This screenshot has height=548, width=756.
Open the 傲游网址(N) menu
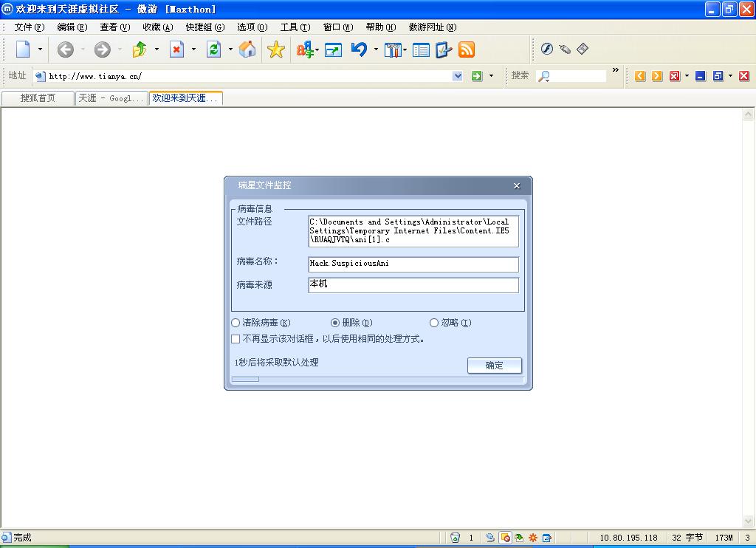pos(433,27)
